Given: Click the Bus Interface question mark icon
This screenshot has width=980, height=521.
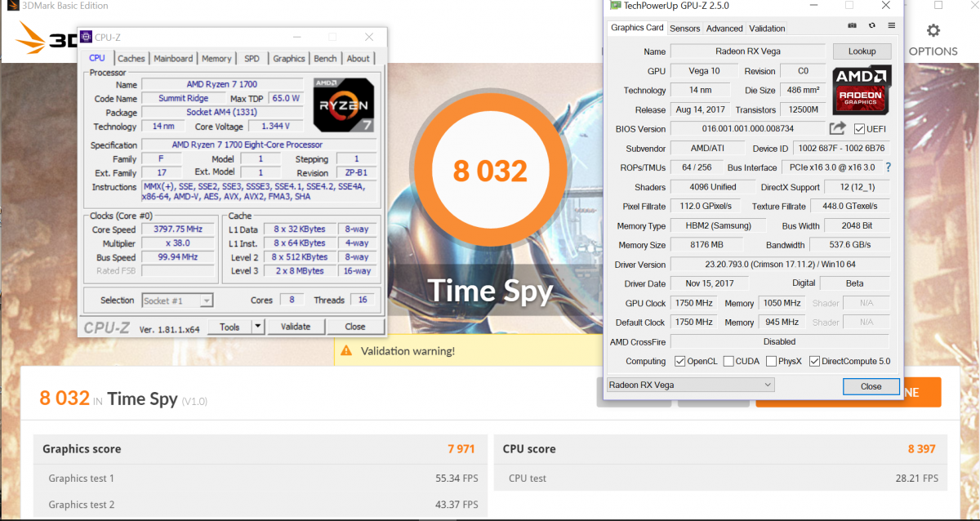Looking at the screenshot, I should point(888,167).
